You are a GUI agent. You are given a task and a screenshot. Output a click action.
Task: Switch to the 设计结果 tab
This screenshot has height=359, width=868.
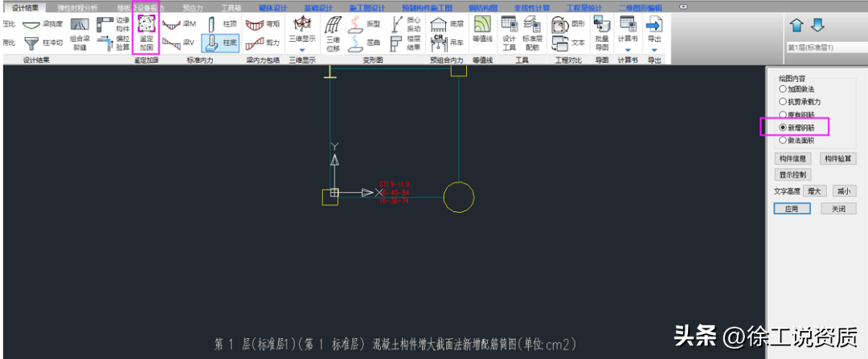(25, 7)
